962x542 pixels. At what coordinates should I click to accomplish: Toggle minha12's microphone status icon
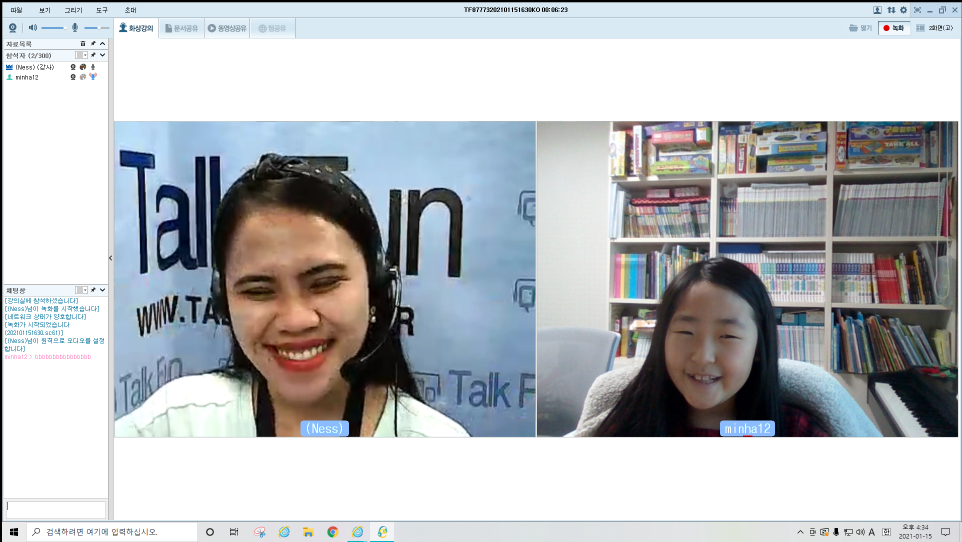click(x=93, y=77)
